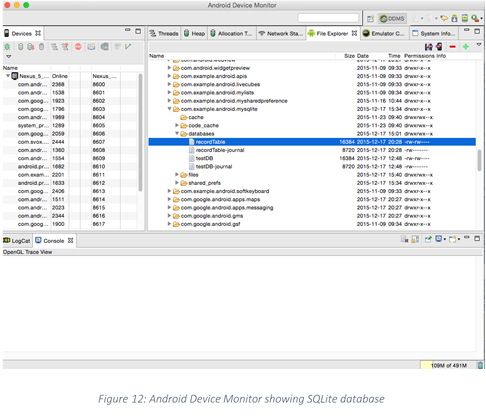Image resolution: width=486 pixels, height=419 pixels.
Task: Click the Open Perspective icon
Action: pos(370,19)
